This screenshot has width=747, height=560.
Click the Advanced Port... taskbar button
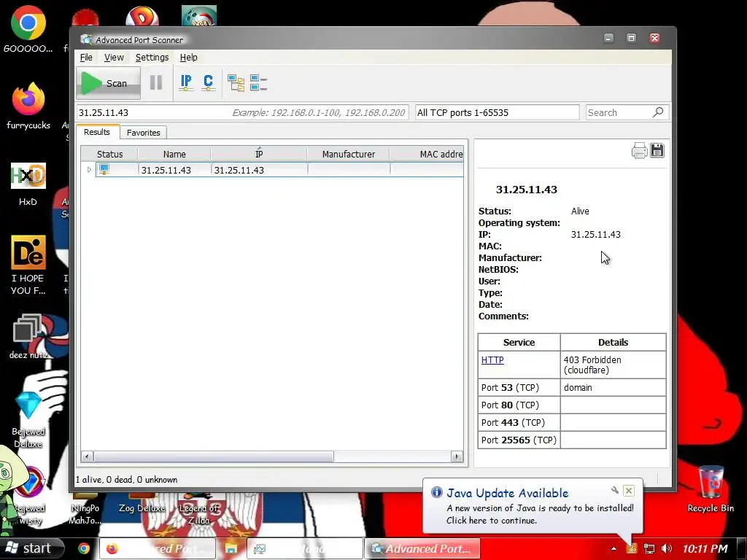(x=422, y=548)
